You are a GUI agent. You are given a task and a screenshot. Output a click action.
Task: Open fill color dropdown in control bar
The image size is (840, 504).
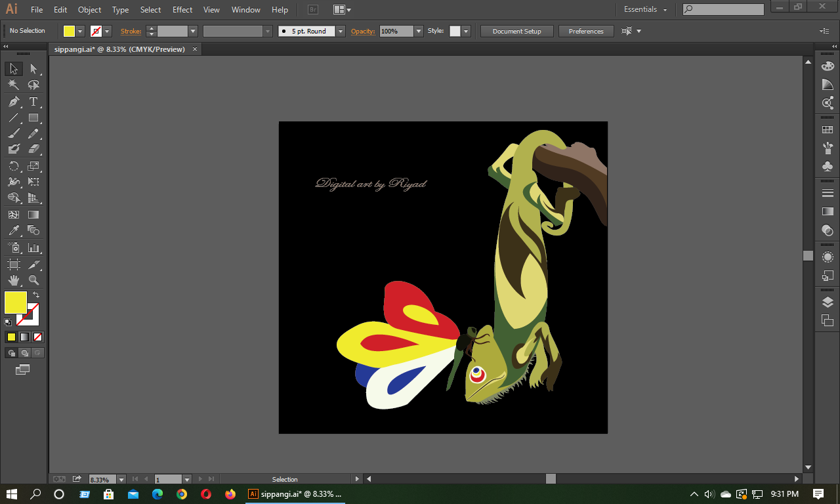81,31
